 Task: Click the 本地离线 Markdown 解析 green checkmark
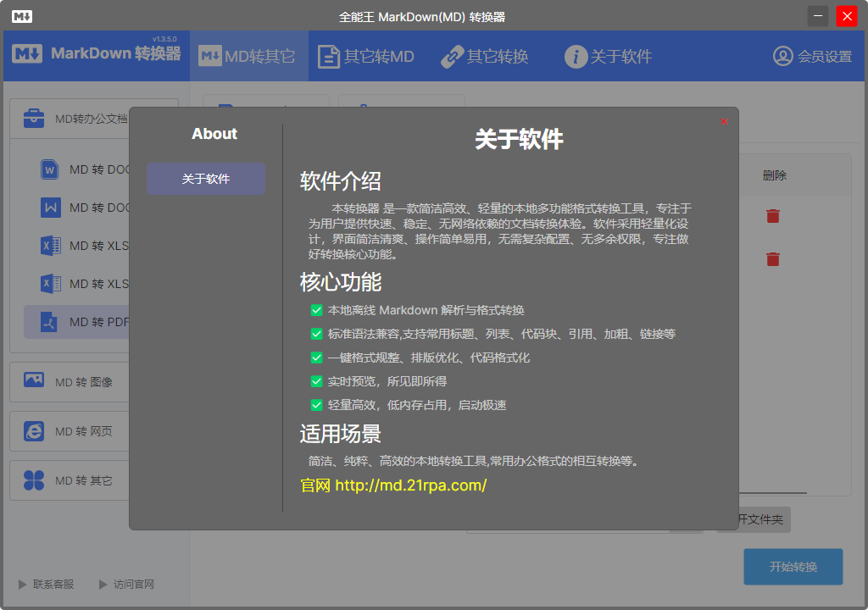(317, 311)
